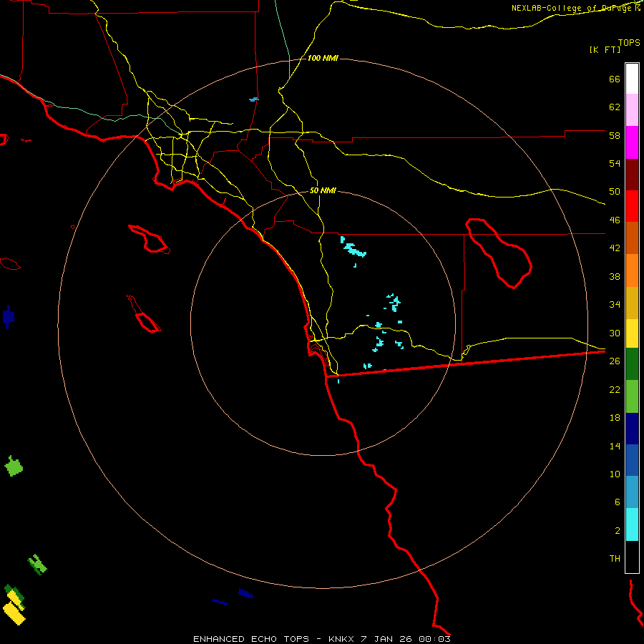Click the light green echo blob on left
Viewport: 644px width, 644px height.
[14, 466]
